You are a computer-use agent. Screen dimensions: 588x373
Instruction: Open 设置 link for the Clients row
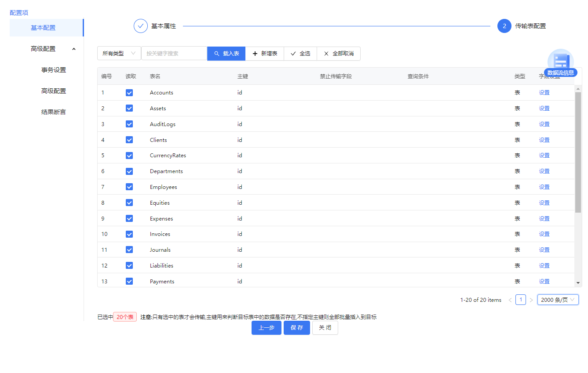tap(544, 140)
